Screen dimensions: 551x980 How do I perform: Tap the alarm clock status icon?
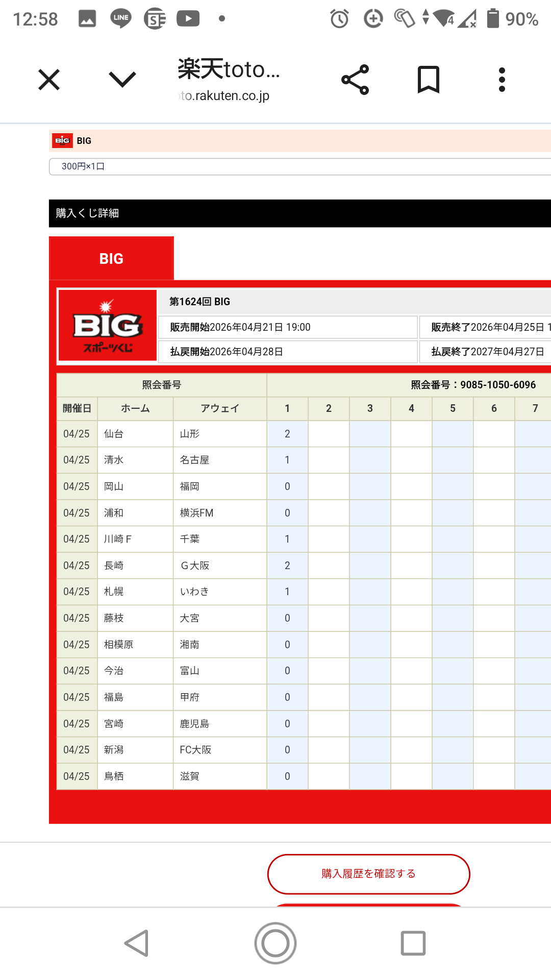[x=339, y=19]
